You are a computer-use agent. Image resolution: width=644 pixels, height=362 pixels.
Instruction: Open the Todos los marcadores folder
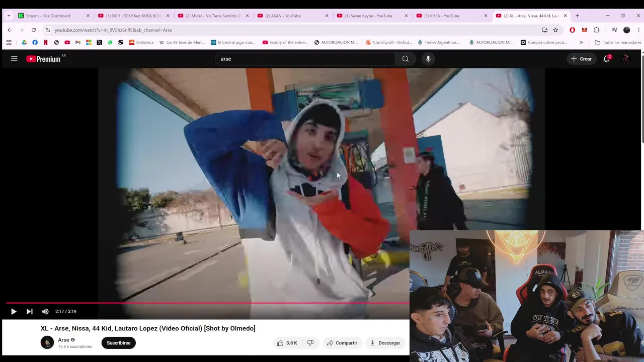618,42
